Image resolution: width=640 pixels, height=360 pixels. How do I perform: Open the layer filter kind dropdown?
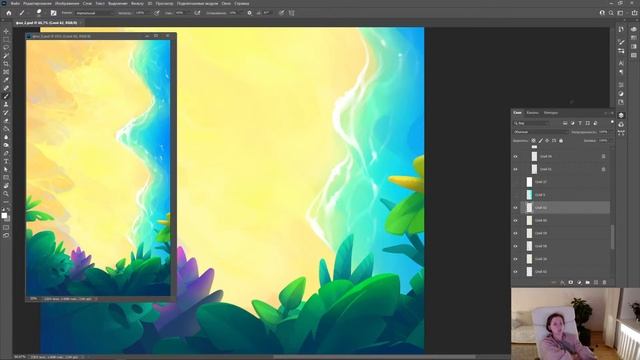click(x=531, y=123)
